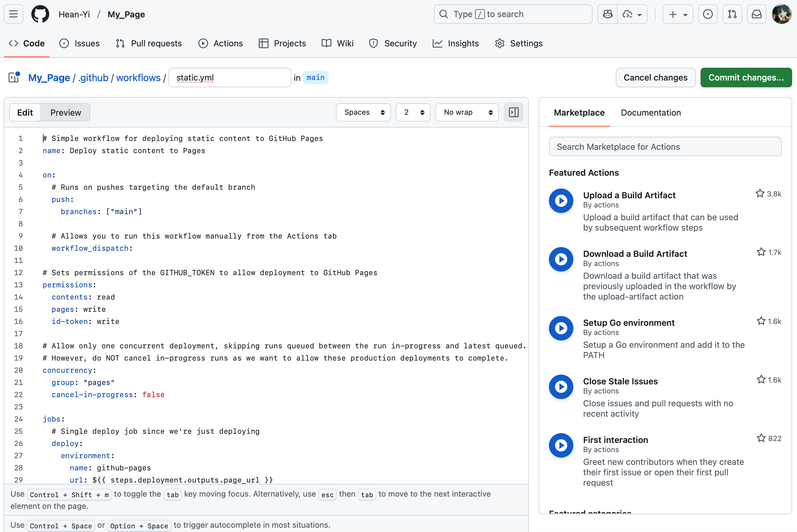Open the hamburger navigation menu
The image size is (797, 532).
pos(13,14)
